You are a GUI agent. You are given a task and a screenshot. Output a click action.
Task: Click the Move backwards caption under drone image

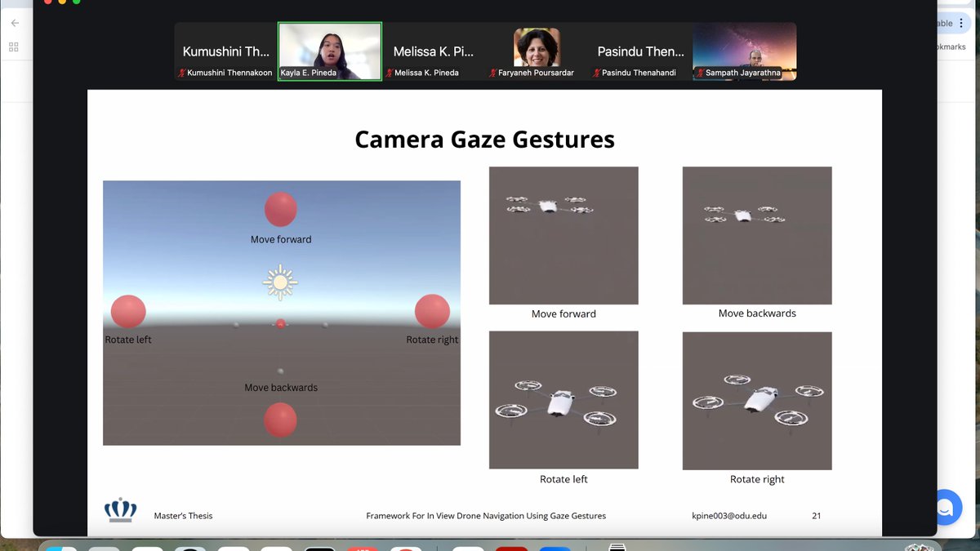coord(757,313)
